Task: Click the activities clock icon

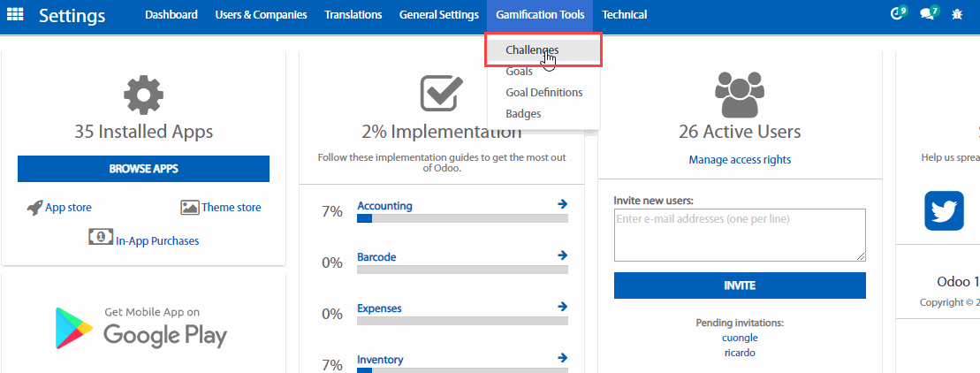Action: click(x=897, y=14)
